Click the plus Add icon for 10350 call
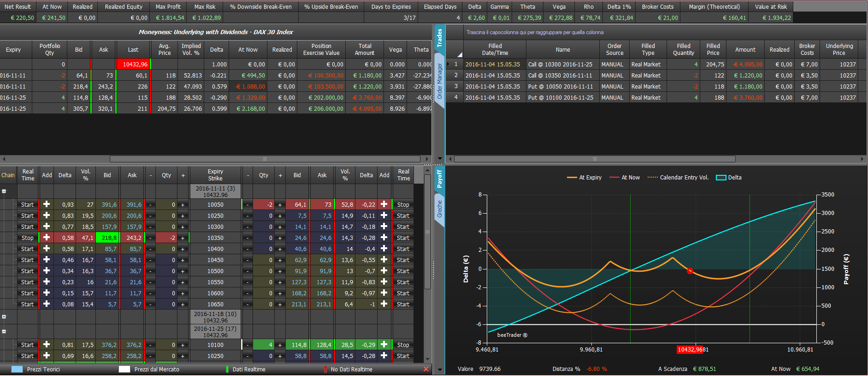Image resolution: width=868 pixels, height=376 pixels. [x=47, y=238]
